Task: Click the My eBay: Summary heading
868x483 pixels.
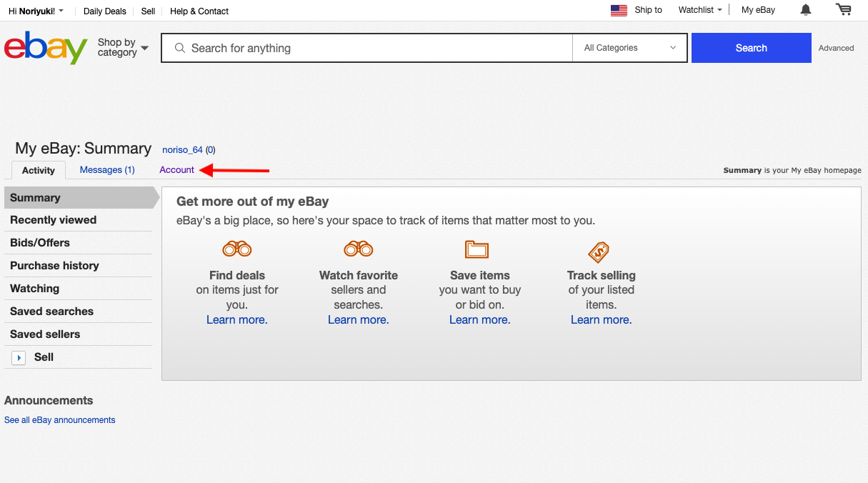Action: tap(83, 149)
